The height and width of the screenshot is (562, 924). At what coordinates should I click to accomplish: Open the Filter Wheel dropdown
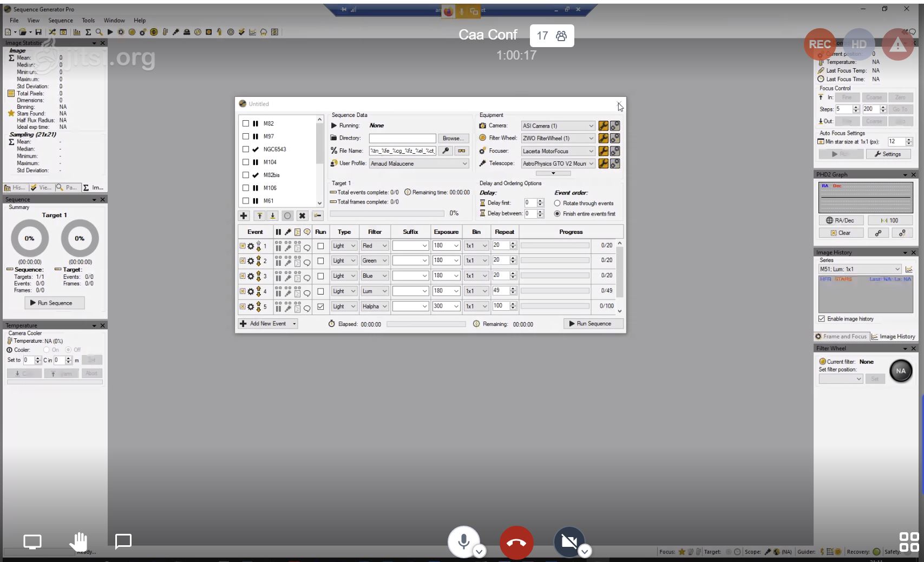pyautogui.click(x=558, y=138)
